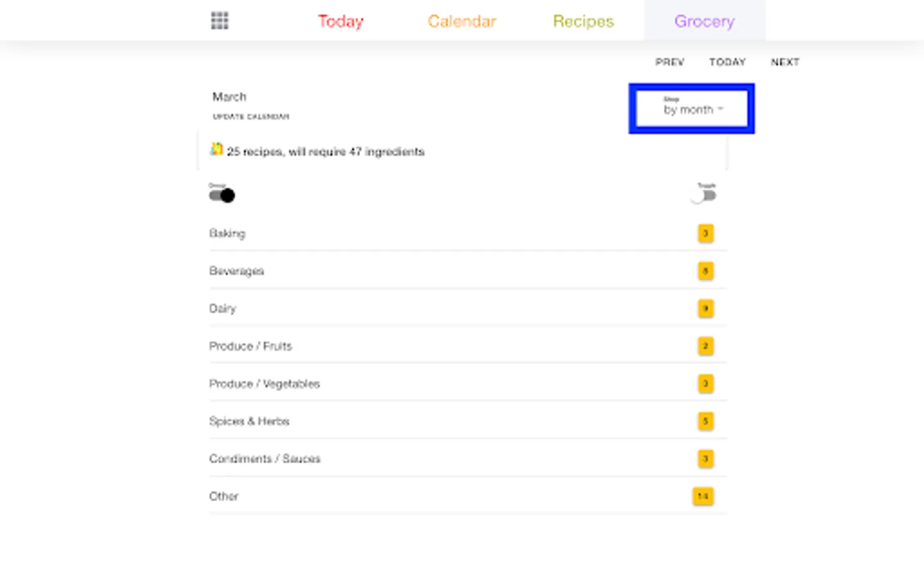924x578 pixels.
Task: Click the Spices & Herbs count badge
Action: click(705, 421)
